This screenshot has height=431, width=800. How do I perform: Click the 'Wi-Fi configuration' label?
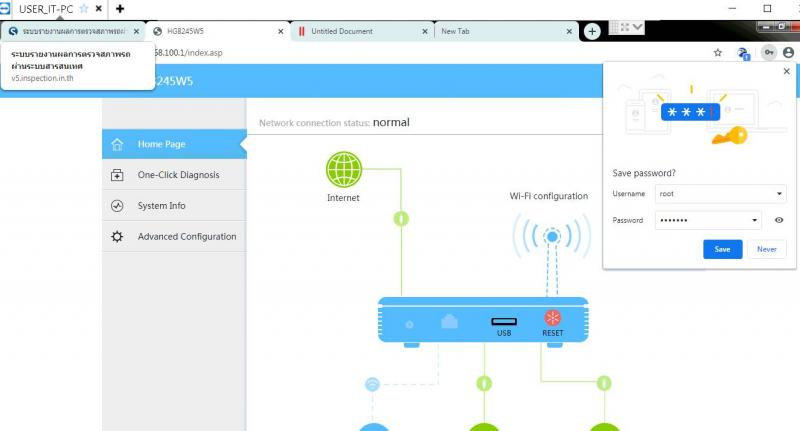548,196
